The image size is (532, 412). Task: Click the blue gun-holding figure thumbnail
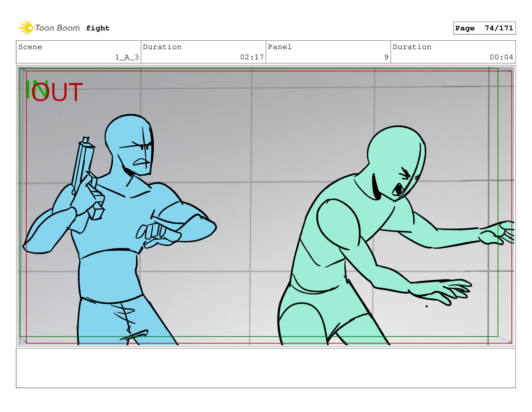click(x=119, y=230)
